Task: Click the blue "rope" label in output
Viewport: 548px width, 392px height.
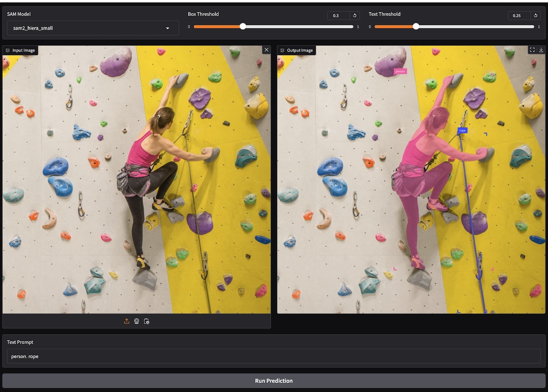Action: coord(463,131)
